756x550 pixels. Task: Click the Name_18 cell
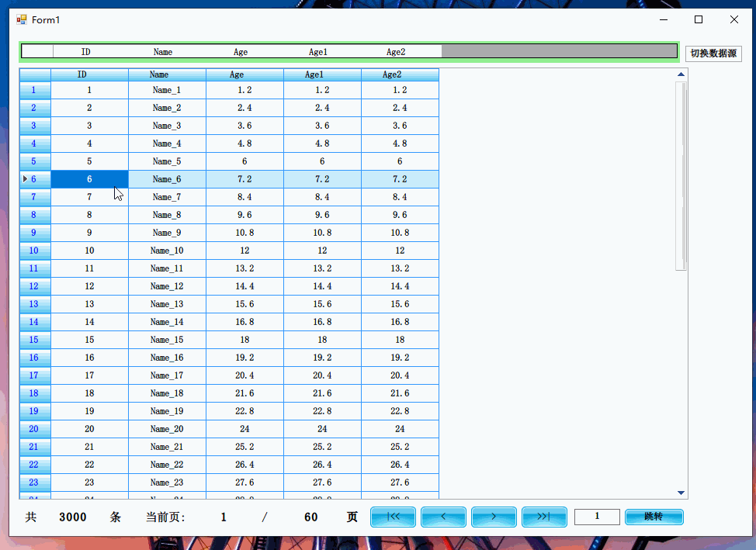[168, 393]
